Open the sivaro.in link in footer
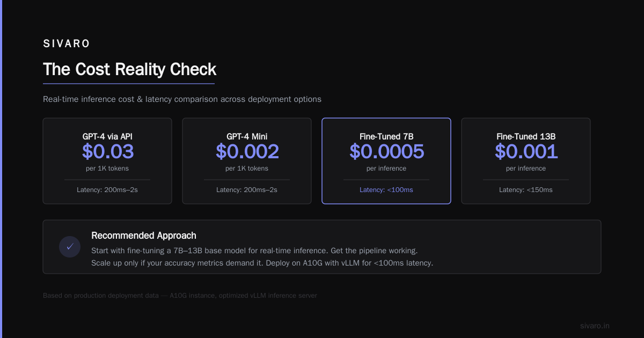Screen dimensions: 644x338 click(x=595, y=326)
